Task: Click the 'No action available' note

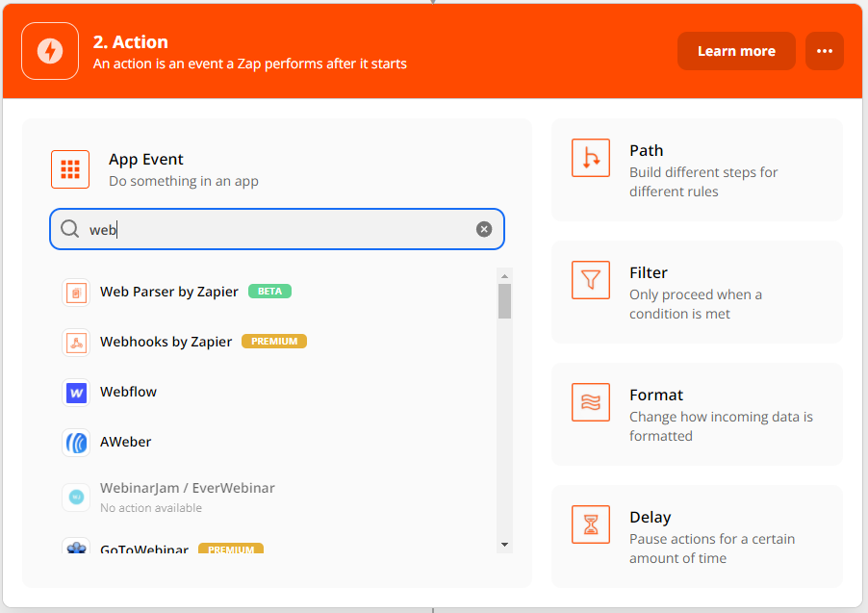Action: tap(150, 508)
